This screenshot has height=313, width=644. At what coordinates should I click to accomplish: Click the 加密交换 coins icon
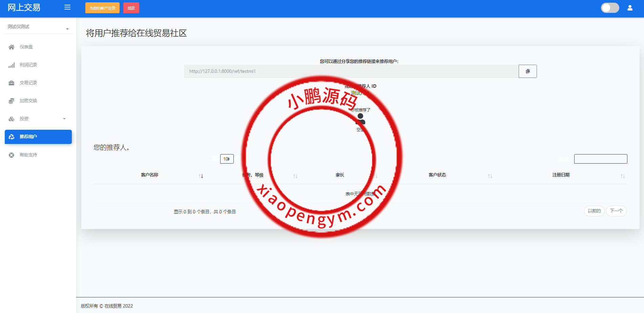pyautogui.click(x=12, y=101)
